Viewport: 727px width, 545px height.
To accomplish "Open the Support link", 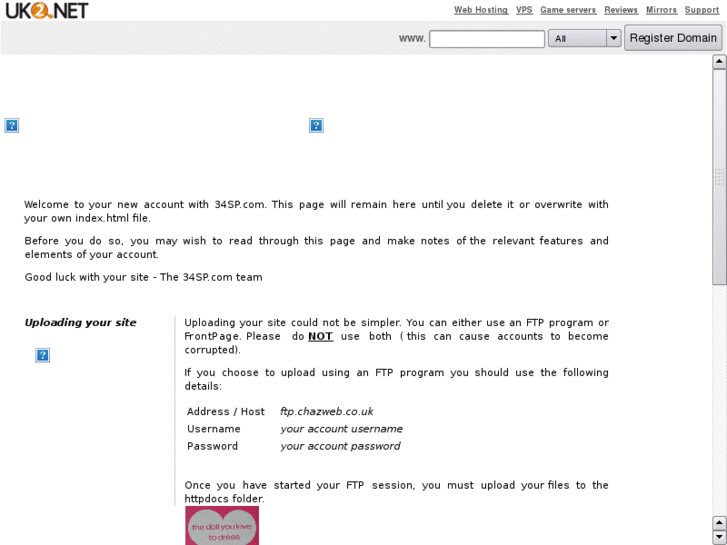I will [x=701, y=10].
